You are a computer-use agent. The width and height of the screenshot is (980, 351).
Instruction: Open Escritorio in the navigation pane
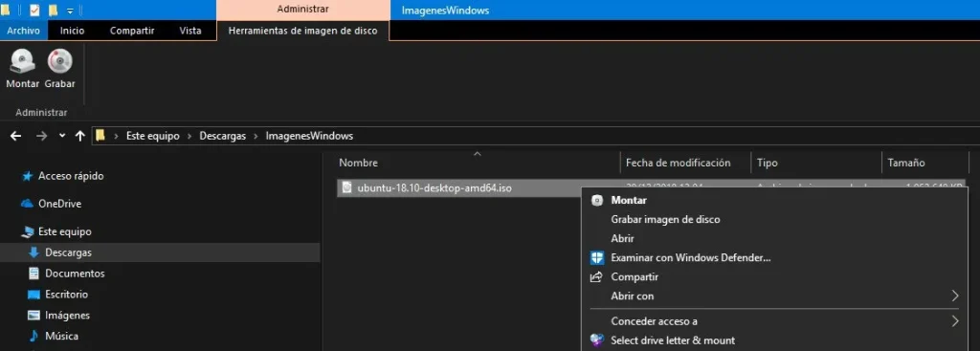(x=66, y=295)
